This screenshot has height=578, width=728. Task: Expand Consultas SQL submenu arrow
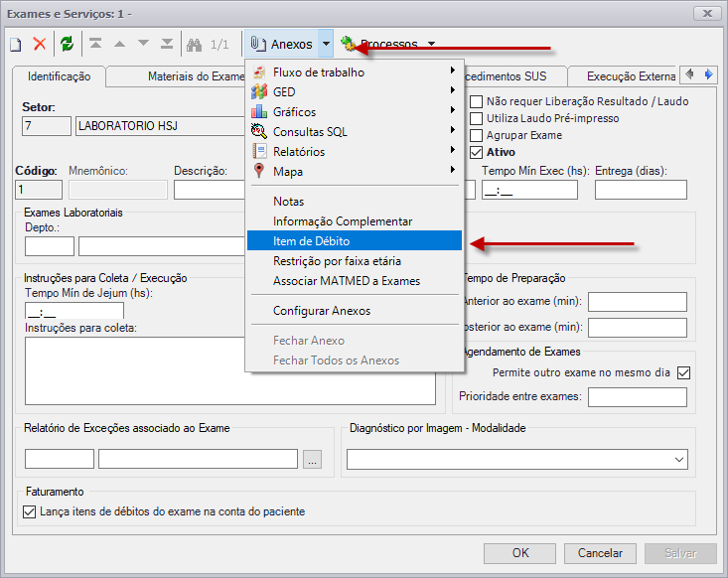click(x=452, y=130)
